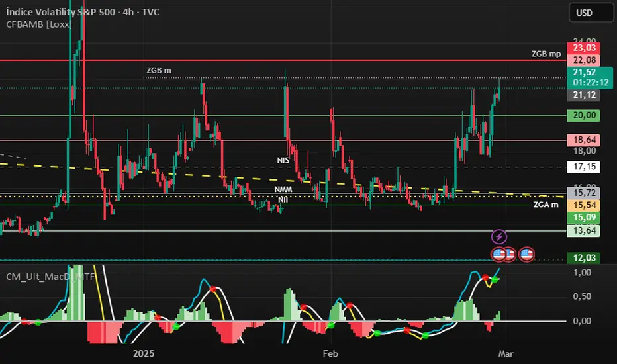The image size is (617, 364).
Task: Click the latest green dot on MACD
Action: [x=496, y=279]
